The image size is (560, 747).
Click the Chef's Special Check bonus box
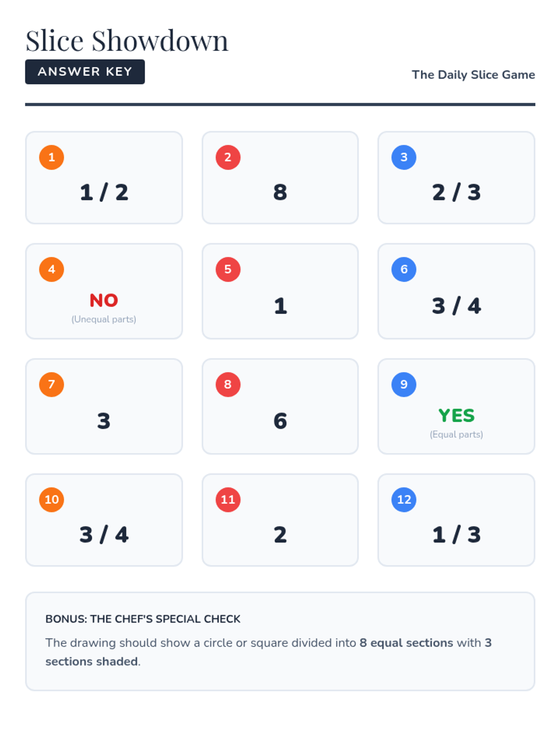tap(280, 641)
